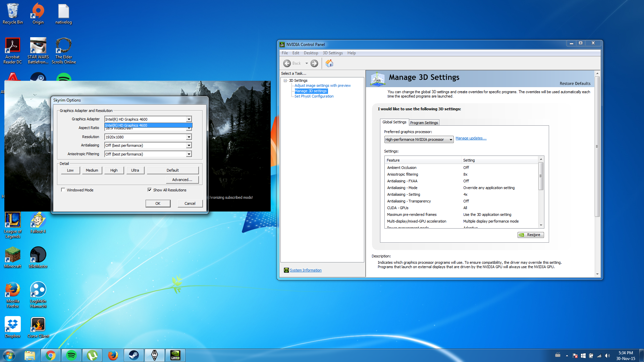This screenshot has width=644, height=362.
Task: Apply the Medium detail preset
Action: 92,170
